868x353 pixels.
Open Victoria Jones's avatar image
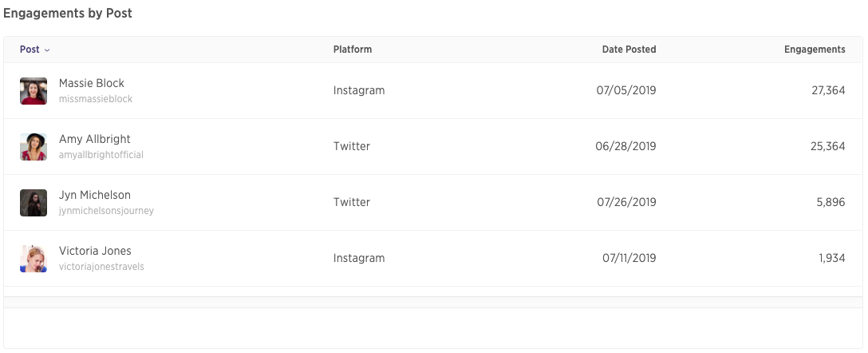coord(34,259)
